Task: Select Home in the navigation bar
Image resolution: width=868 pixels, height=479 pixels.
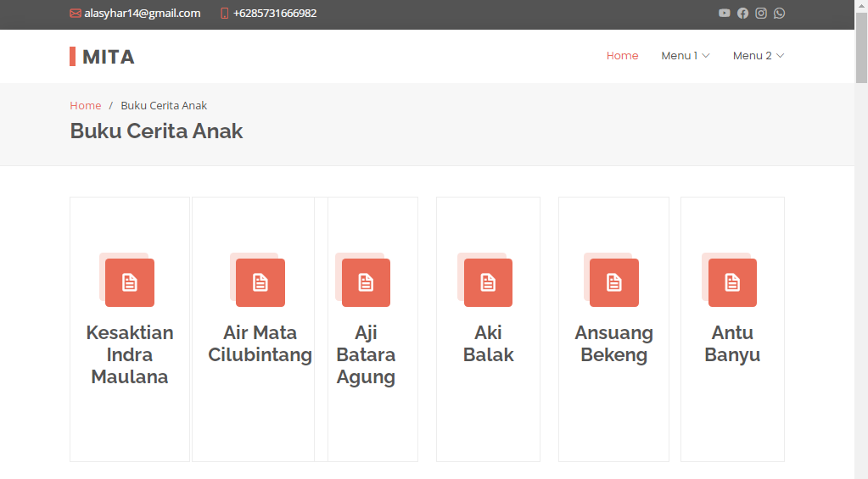Action: click(622, 56)
